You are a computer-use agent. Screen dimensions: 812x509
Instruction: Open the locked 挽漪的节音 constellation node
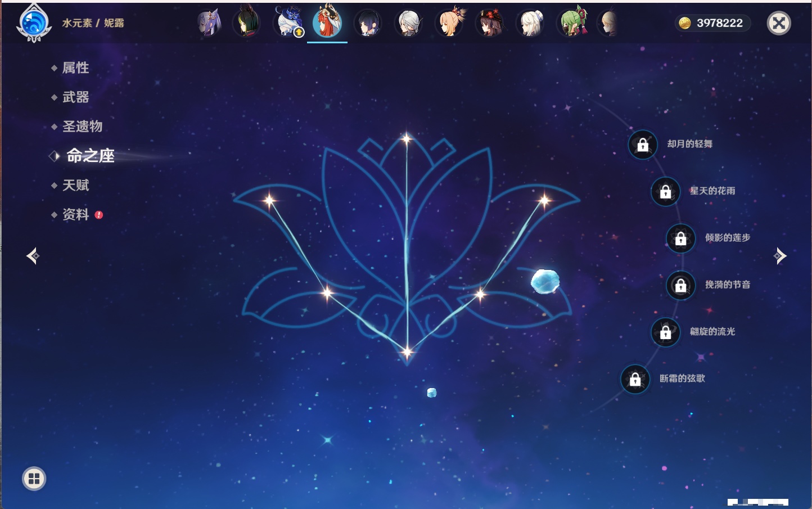coord(681,285)
